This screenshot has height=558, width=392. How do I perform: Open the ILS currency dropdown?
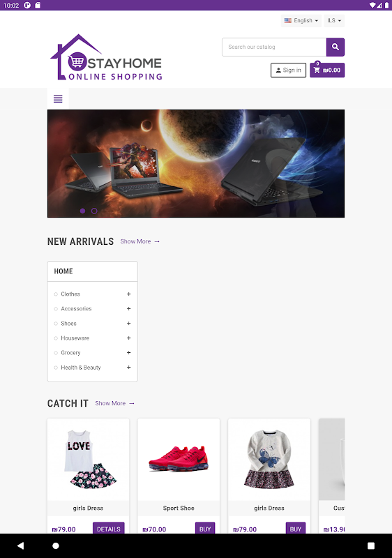click(x=334, y=21)
